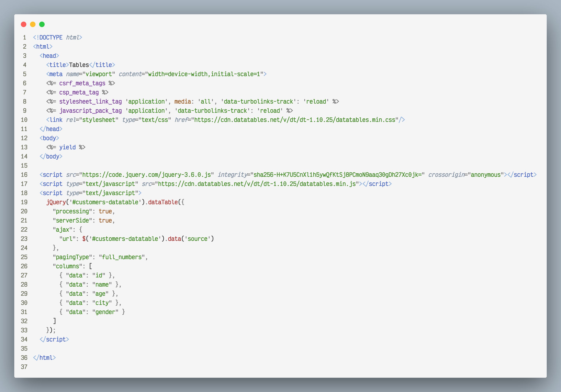
Task: Click line number 19 in gutter
Action: tap(24, 202)
